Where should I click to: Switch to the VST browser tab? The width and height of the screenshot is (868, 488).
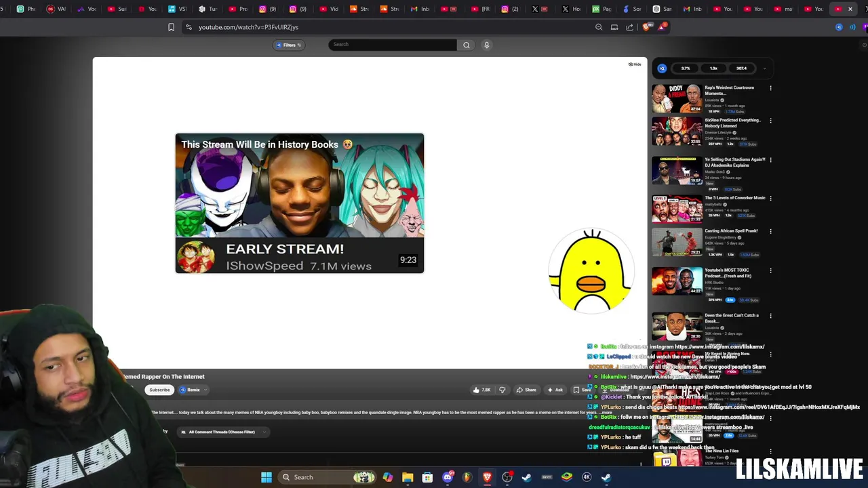point(178,9)
